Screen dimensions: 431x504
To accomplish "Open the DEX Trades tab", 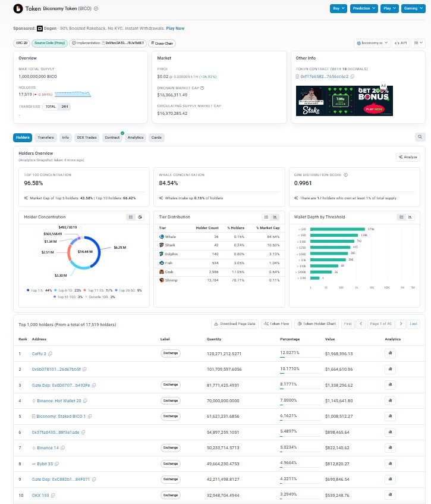I will click(87, 137).
